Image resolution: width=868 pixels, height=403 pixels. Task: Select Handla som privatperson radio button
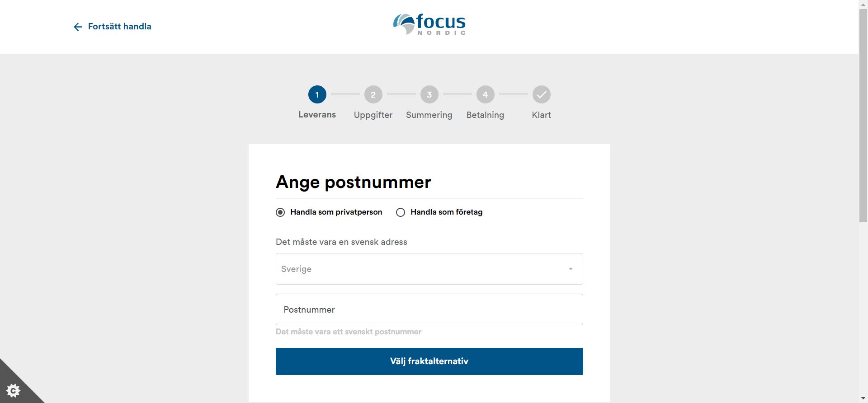(x=280, y=212)
